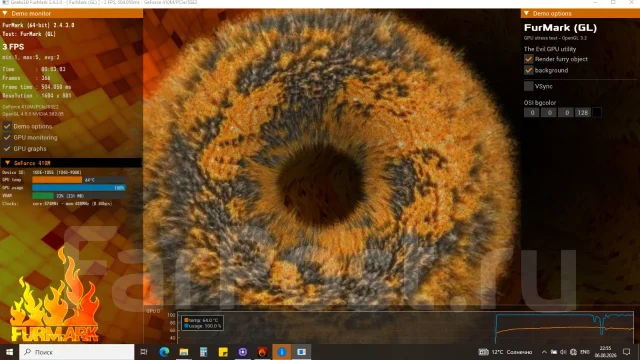Image resolution: width=640 pixels, height=360 pixels.
Task: Click the Frame time 504.050 ms line
Action: [x=36, y=87]
